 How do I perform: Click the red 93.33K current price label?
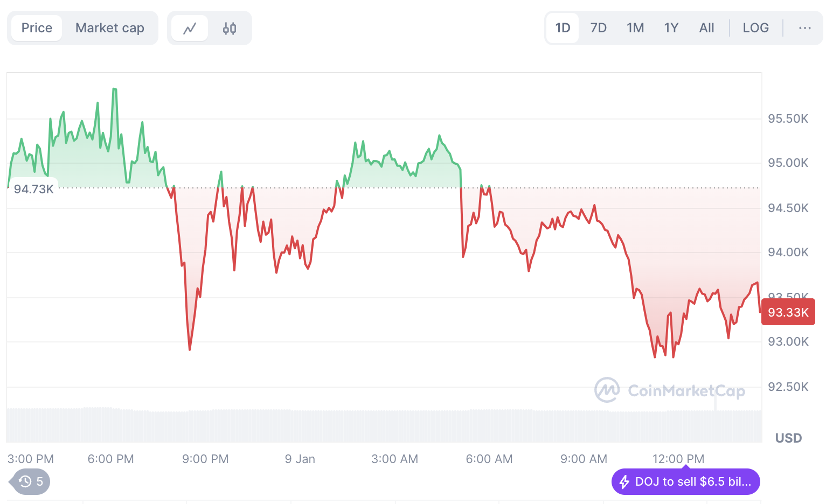[x=788, y=312]
